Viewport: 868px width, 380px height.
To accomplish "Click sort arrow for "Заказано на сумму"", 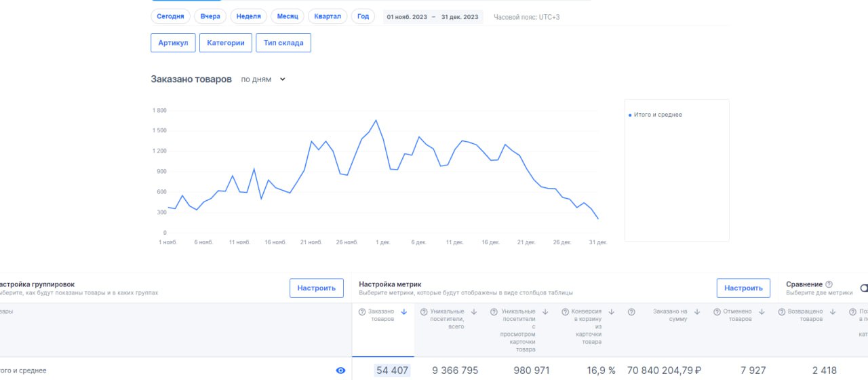I will tap(698, 312).
